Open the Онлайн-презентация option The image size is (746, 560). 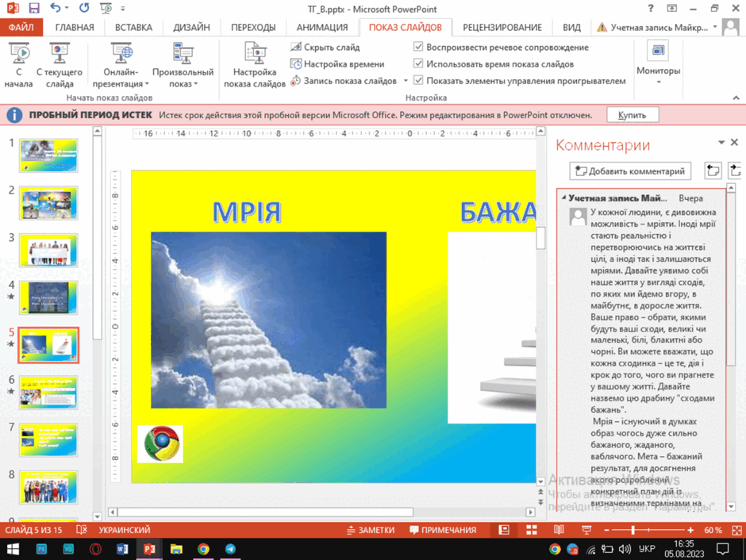(121, 65)
